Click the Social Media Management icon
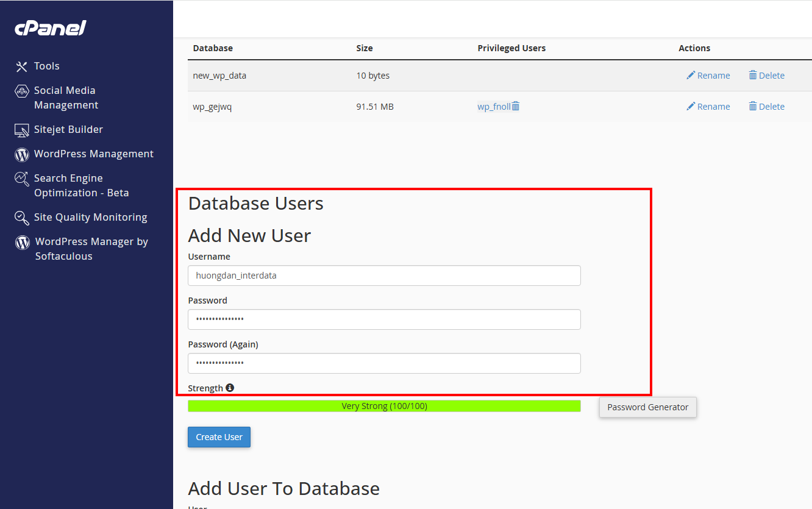The image size is (812, 509). [22, 91]
